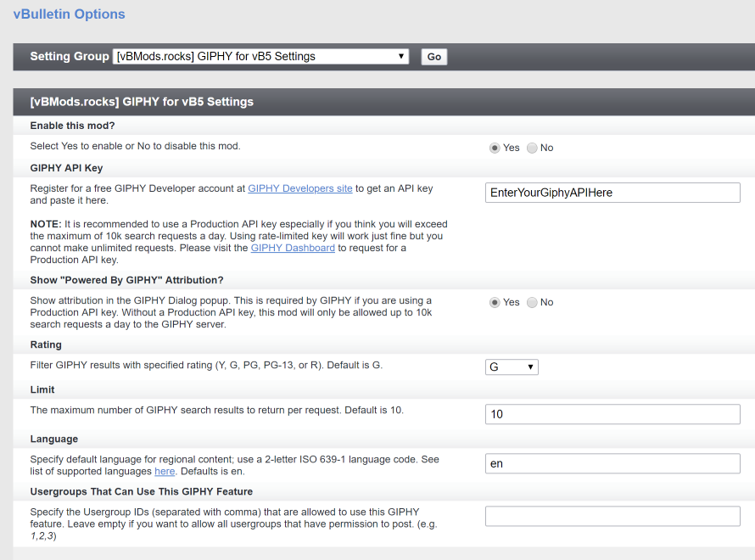
Task: Click the Limit field containing 10
Action: (x=612, y=414)
